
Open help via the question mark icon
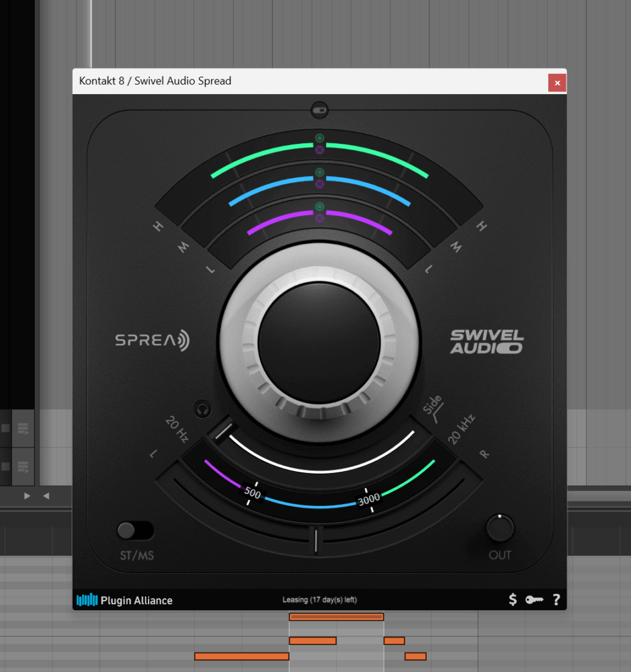point(556,599)
